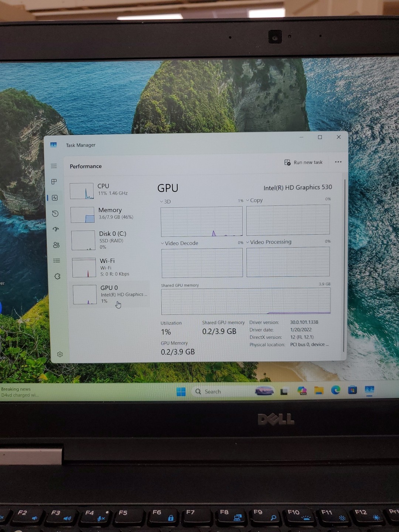This screenshot has height=532, width=399.
Task: Click the Driver date 1/20/2022 value
Action: click(x=301, y=330)
